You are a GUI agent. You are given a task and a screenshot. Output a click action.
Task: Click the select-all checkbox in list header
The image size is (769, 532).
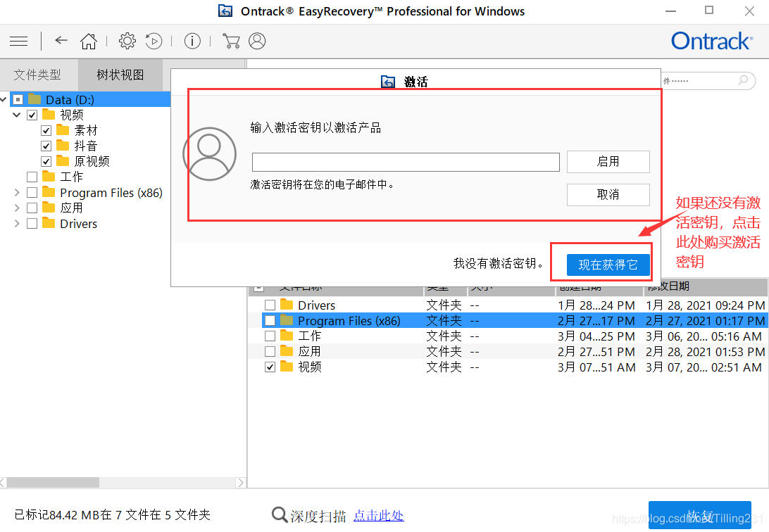(259, 286)
